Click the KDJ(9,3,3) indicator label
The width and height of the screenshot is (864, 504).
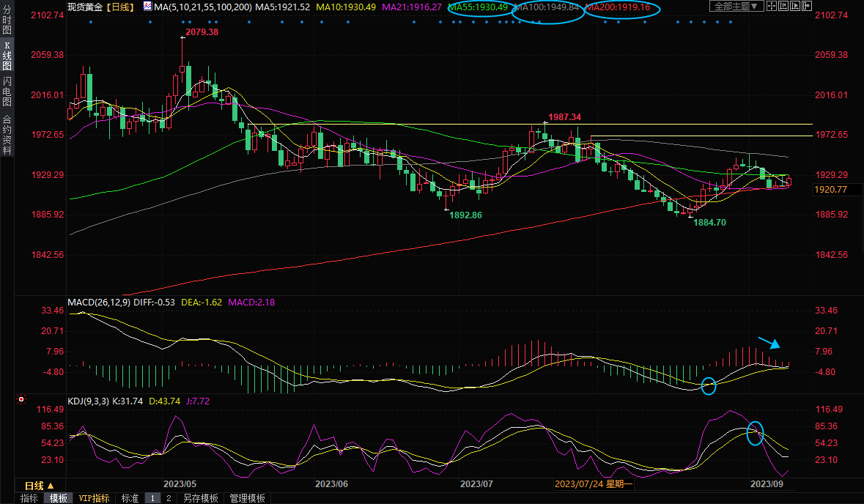click(x=88, y=401)
